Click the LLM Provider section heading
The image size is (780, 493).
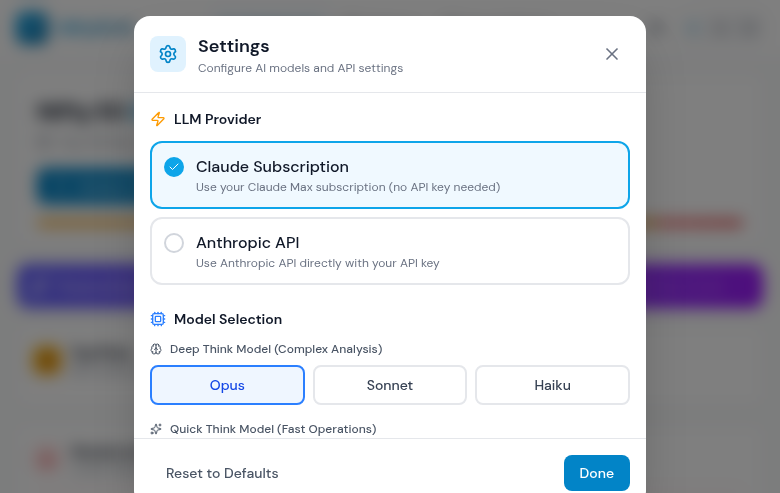click(x=217, y=119)
